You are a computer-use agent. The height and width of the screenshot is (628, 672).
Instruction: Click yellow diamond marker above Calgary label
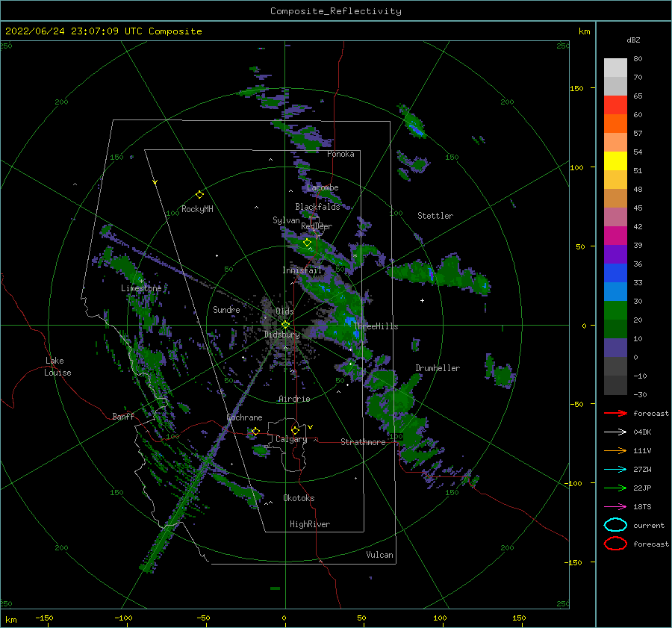coord(295,430)
